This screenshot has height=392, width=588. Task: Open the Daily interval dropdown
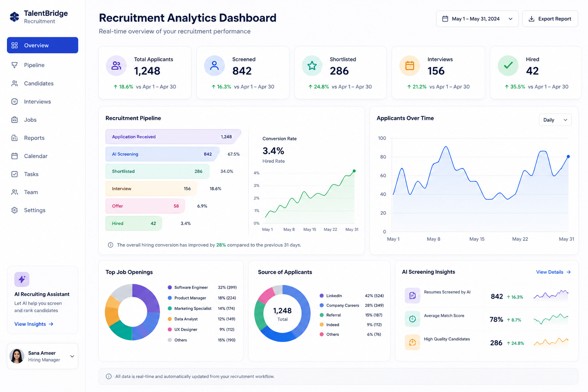point(555,120)
